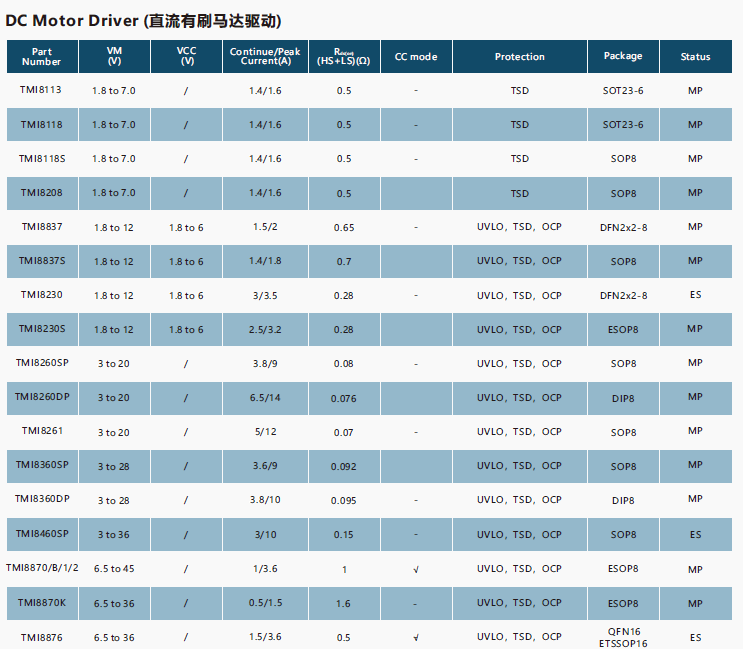Click the 1.5/3.6 current value
This screenshot has width=743, height=649.
pos(265,637)
